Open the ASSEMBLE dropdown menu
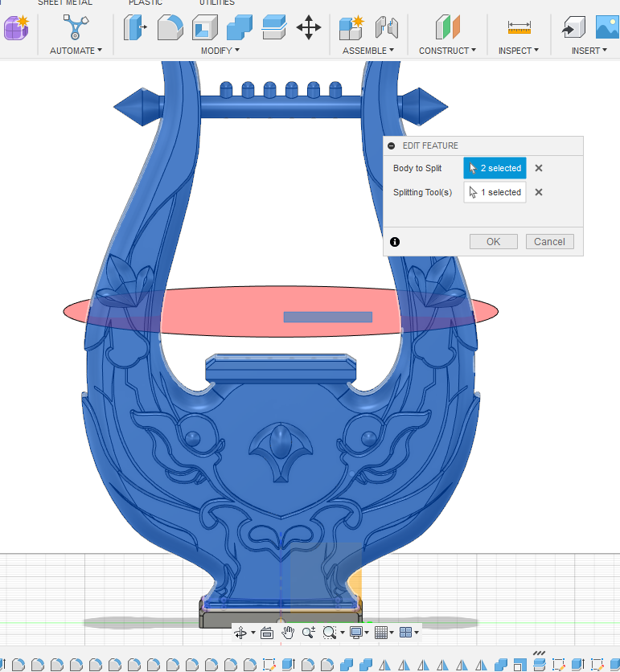Viewport: 620px width, 672px height. pos(368,51)
